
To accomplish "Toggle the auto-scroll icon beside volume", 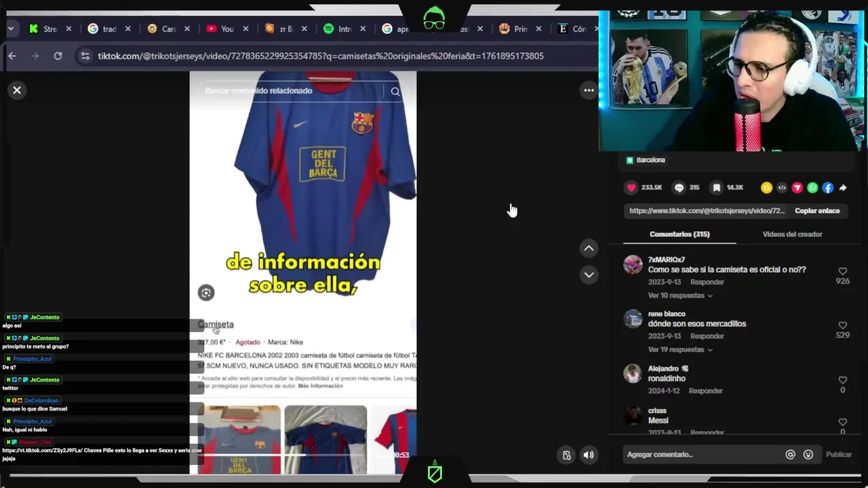I will tap(567, 455).
